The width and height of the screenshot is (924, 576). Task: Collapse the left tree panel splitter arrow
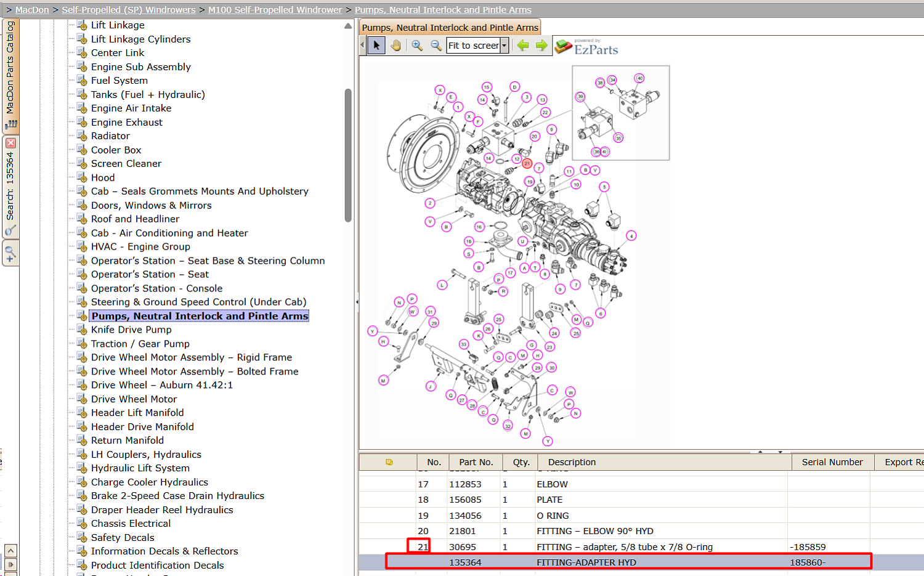357,302
